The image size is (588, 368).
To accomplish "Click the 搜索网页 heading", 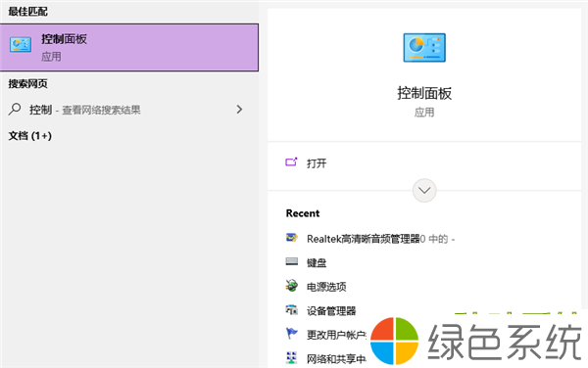I will click(x=27, y=83).
